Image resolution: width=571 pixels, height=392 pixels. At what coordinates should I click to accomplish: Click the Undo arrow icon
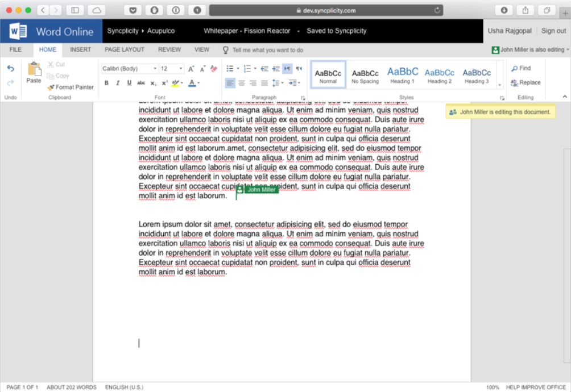click(x=11, y=68)
